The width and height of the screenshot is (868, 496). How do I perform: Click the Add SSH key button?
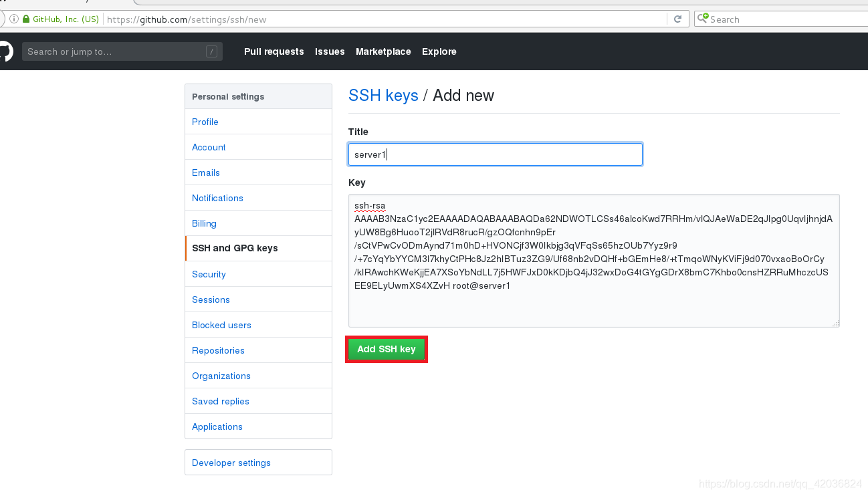387,349
